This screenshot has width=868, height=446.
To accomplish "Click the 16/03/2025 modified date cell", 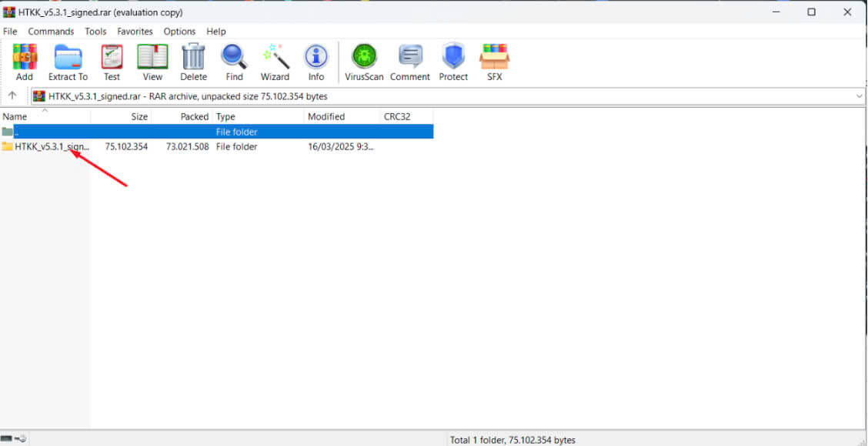I will 341,147.
